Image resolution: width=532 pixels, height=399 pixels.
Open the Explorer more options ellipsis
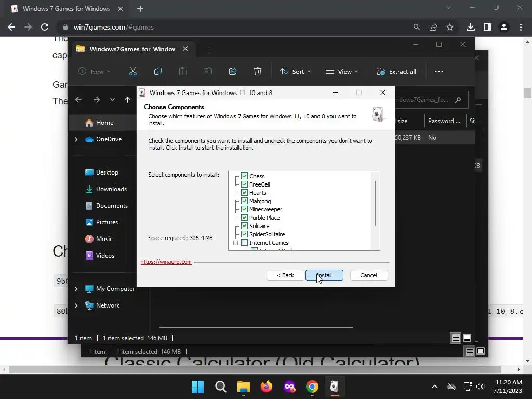(438, 72)
